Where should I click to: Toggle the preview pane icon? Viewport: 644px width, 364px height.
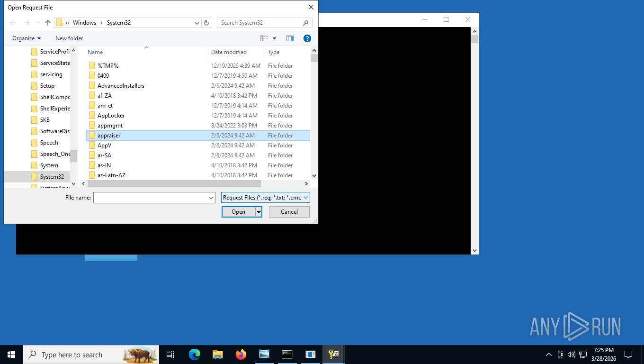click(x=290, y=38)
